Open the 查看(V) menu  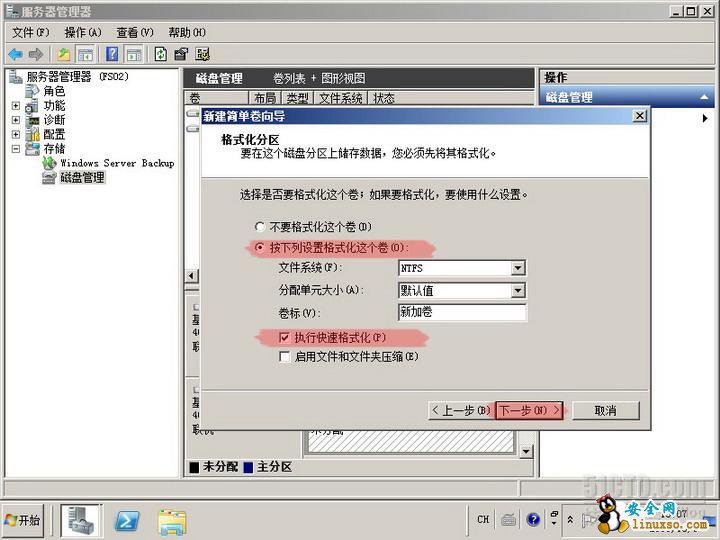pyautogui.click(x=134, y=33)
